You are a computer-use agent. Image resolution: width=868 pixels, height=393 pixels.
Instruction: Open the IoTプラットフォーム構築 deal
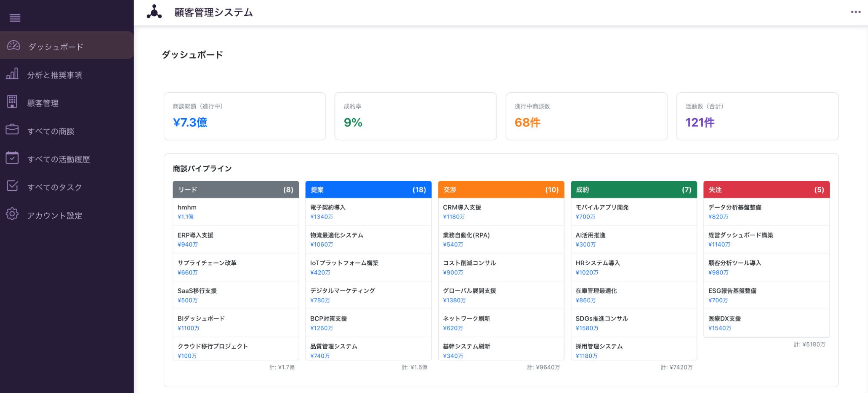[368, 267]
